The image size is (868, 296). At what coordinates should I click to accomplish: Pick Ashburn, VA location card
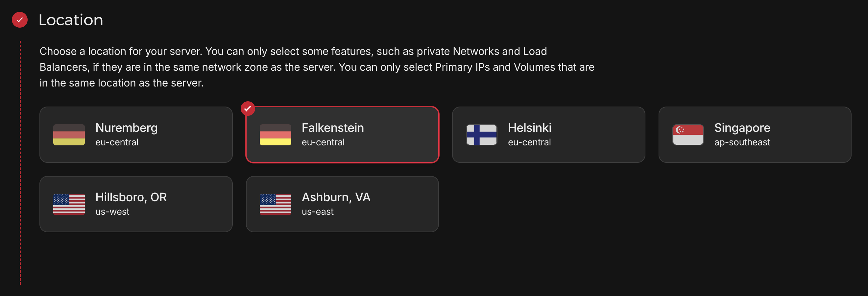pos(342,204)
